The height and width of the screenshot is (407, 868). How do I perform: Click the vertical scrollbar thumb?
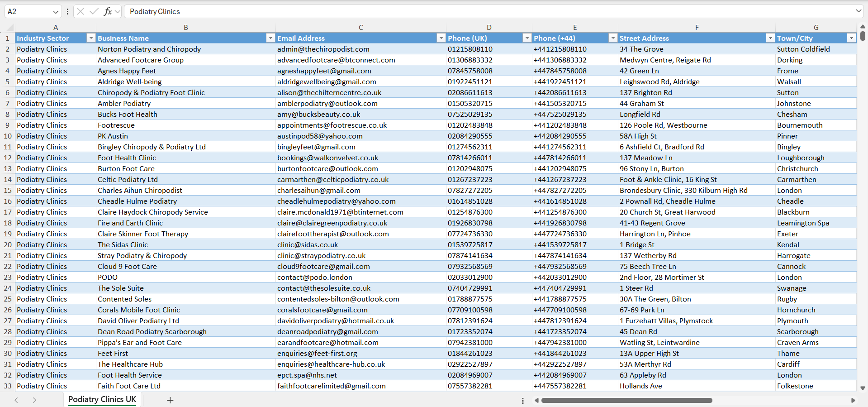coord(863,36)
